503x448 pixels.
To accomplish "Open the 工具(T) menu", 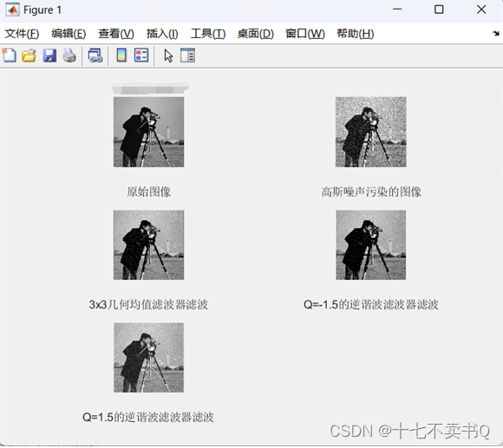I will (x=208, y=34).
